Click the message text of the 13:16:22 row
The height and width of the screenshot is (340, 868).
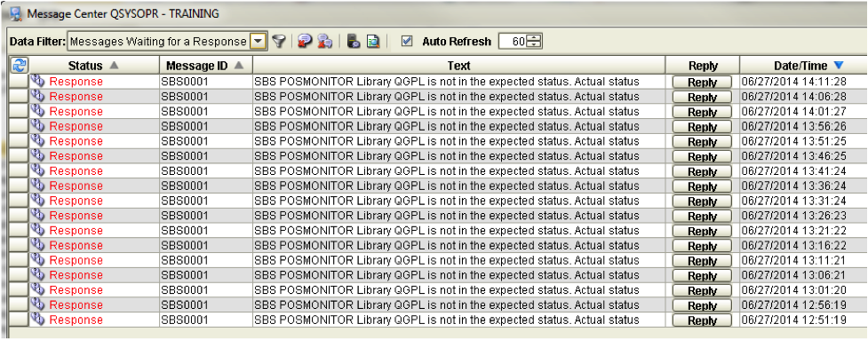(447, 246)
